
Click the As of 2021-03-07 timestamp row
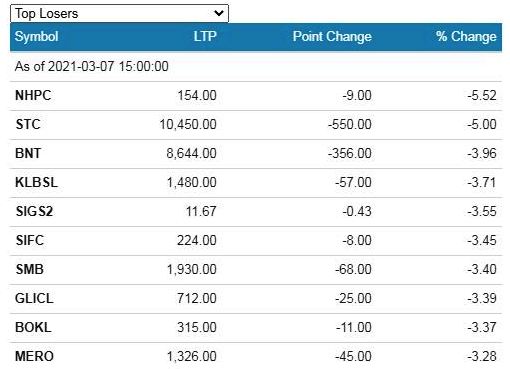pyautogui.click(x=256, y=66)
